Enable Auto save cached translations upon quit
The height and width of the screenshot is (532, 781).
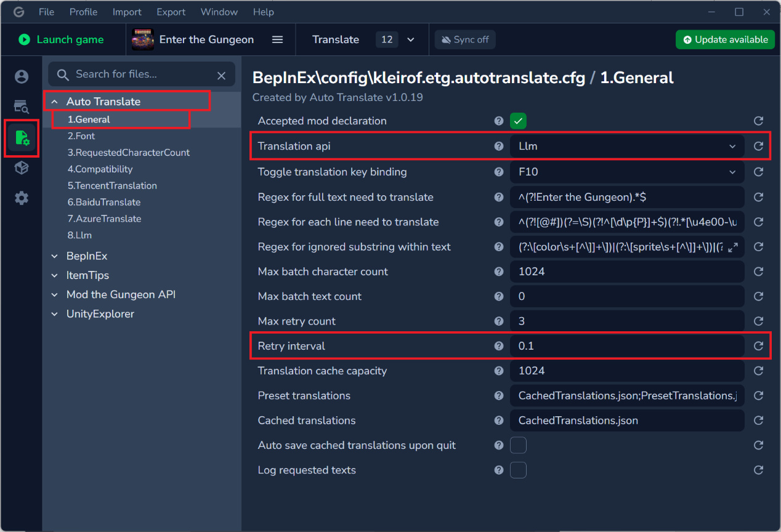click(x=518, y=445)
